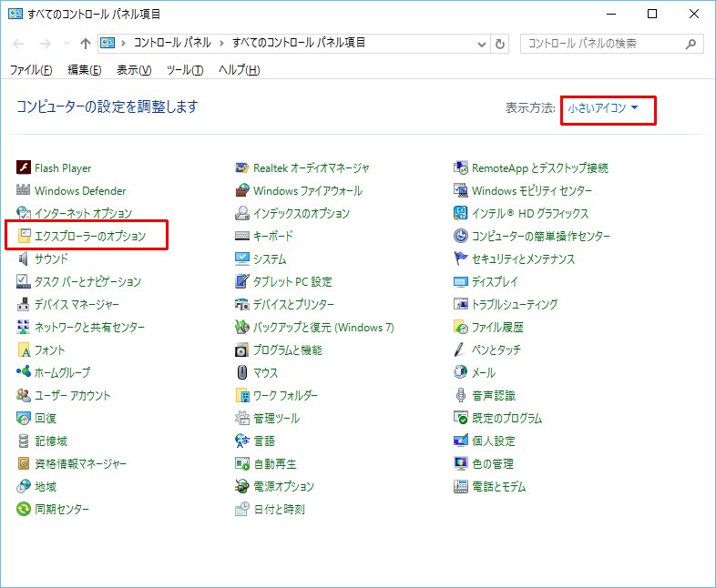Open the 日付と時刻 icon
Viewport: 716px width, 588px height.
coord(242,509)
